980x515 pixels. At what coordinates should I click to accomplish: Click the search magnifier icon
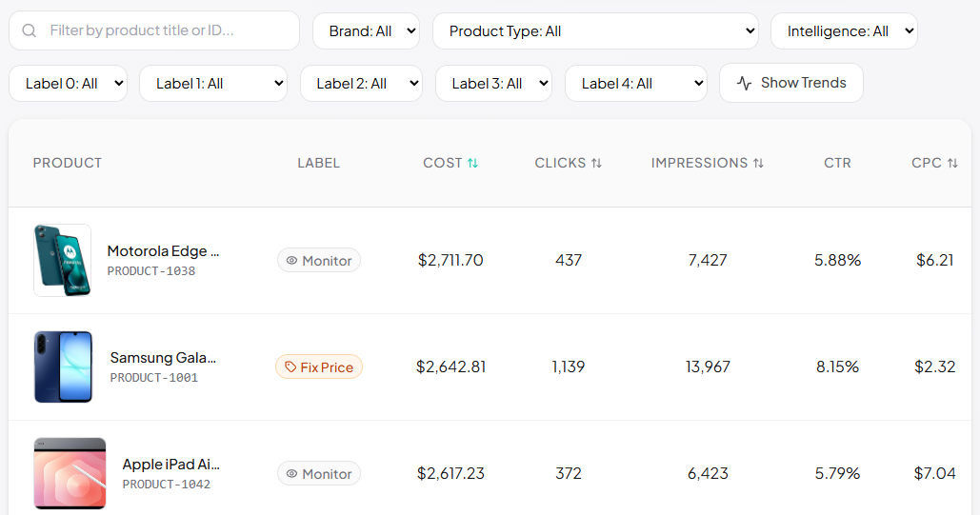click(x=29, y=30)
